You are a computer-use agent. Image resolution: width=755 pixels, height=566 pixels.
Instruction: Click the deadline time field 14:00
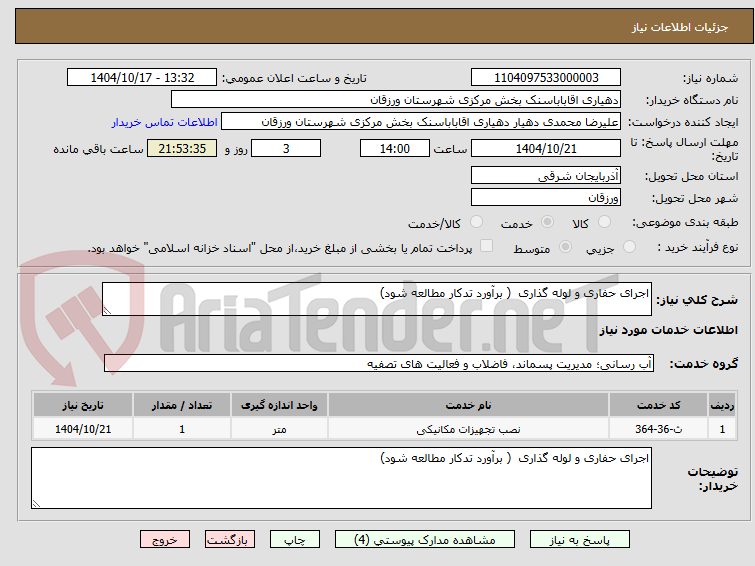point(395,148)
